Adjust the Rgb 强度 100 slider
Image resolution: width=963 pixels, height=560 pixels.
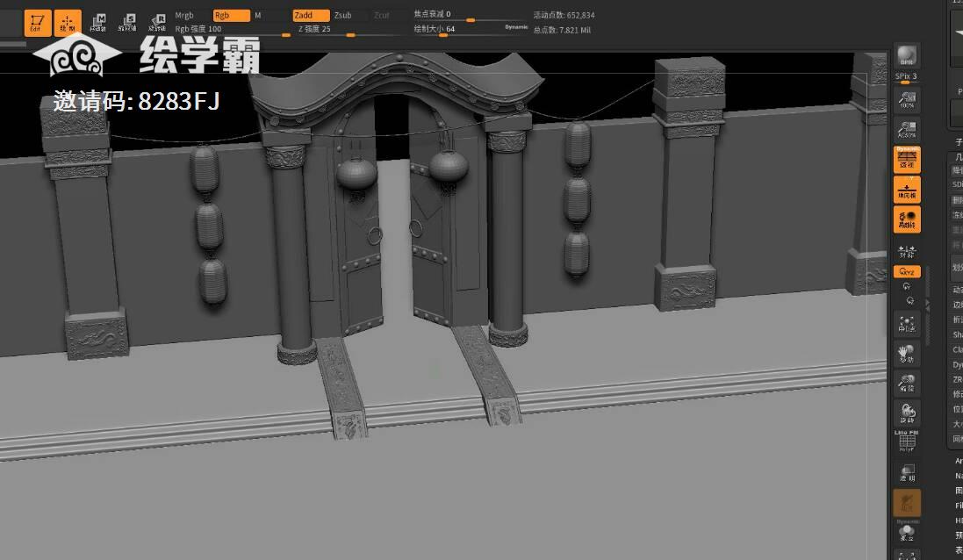pyautogui.click(x=232, y=30)
